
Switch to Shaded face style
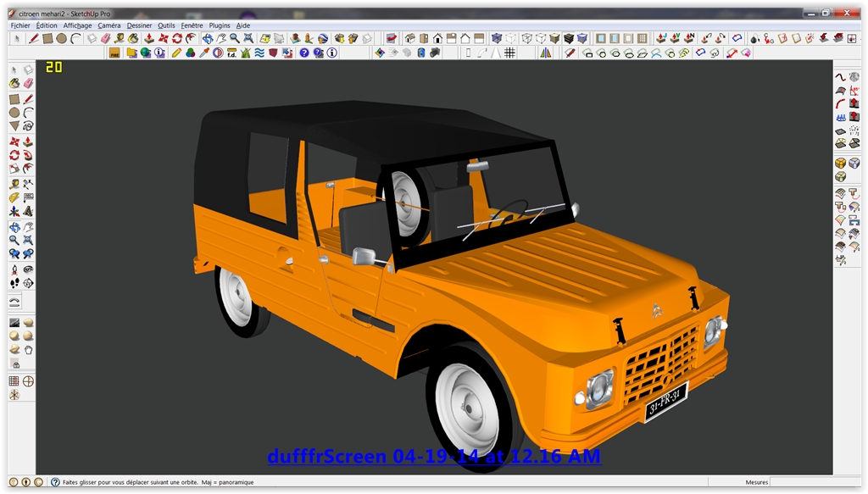tap(554, 38)
